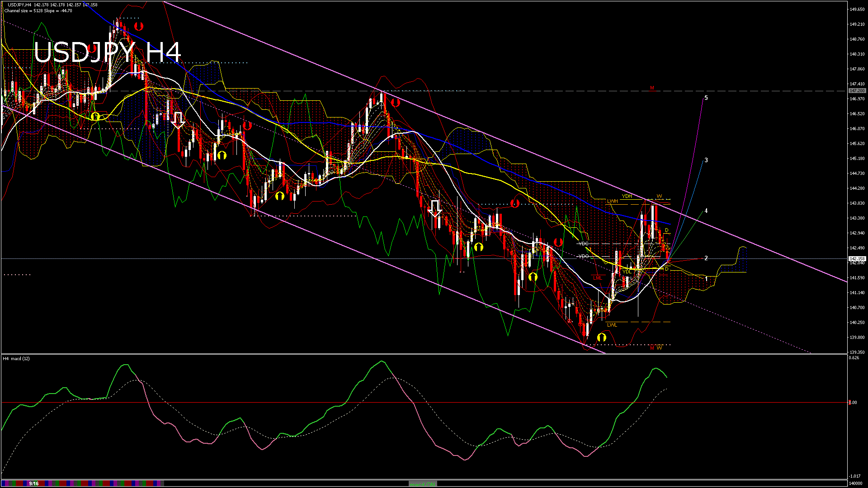Click the yellow up-arrow circle nearest the LML label
Viewport: 868px width, 488px height.
coord(533,276)
